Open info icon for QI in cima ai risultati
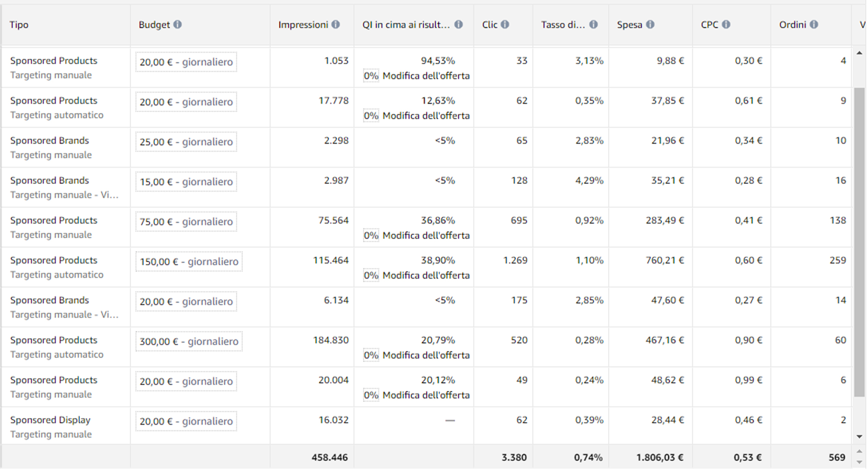 pyautogui.click(x=458, y=24)
